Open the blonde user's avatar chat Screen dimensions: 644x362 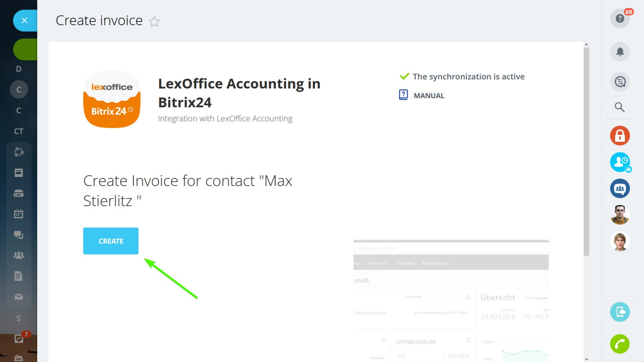pos(620,241)
